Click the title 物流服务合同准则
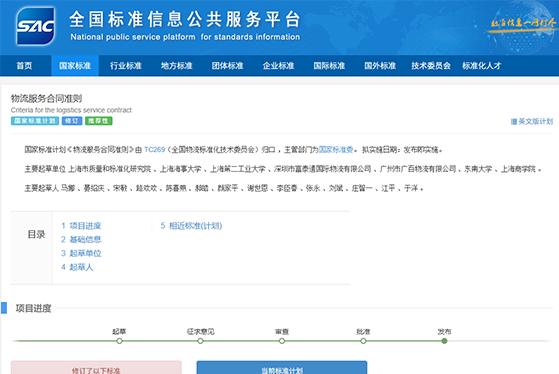 [x=46, y=98]
